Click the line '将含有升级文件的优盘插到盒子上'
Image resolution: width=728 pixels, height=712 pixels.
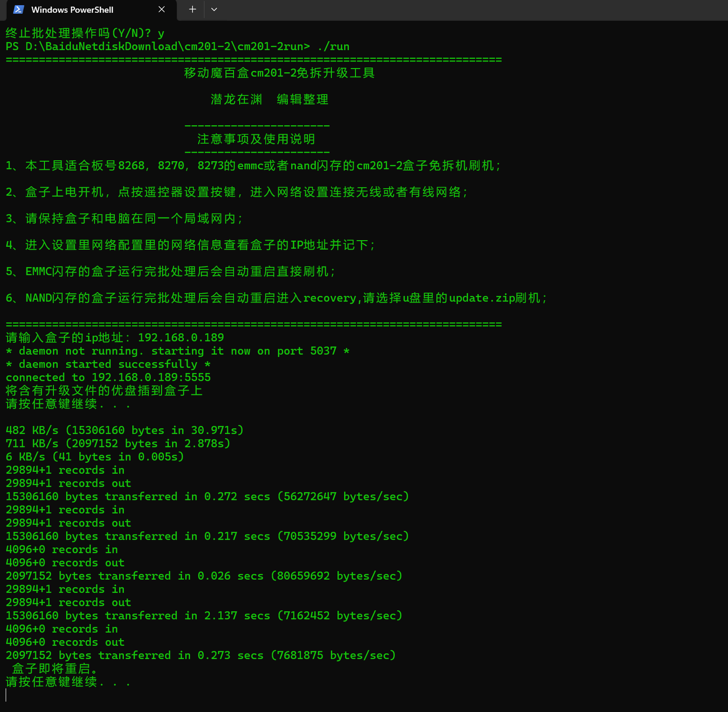104,390
